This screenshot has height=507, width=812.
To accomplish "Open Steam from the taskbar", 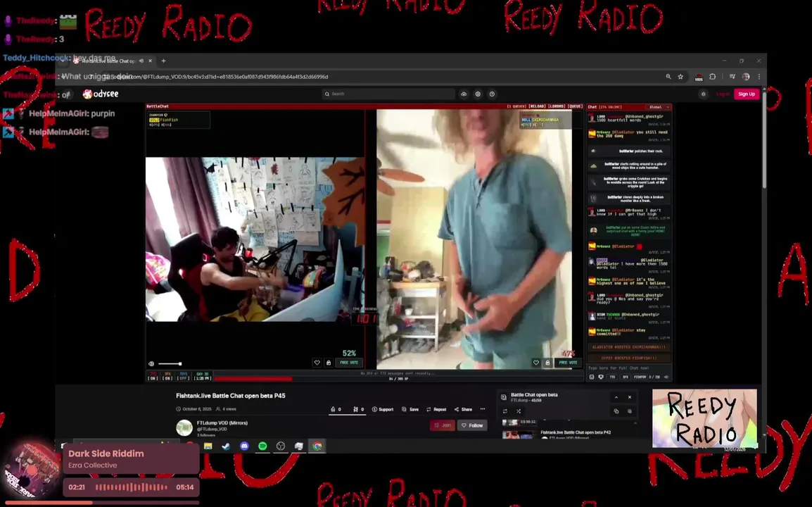I will click(x=226, y=446).
